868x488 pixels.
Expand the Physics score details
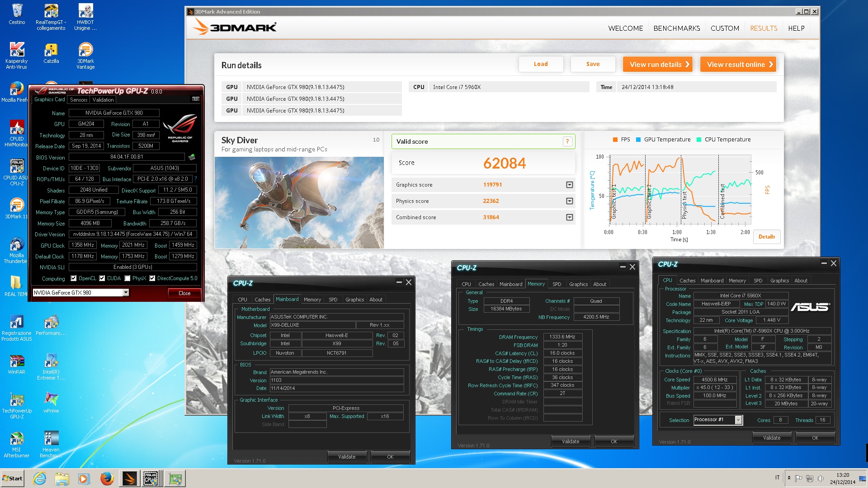click(x=569, y=201)
